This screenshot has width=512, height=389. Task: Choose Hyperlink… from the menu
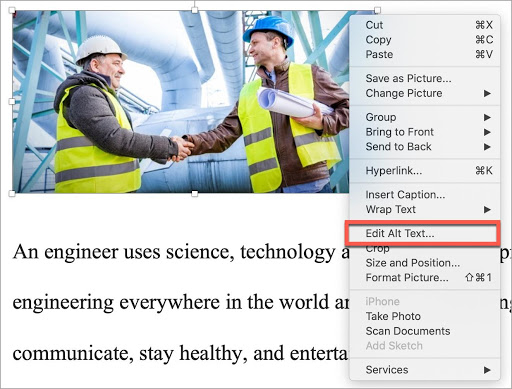[x=424, y=171]
